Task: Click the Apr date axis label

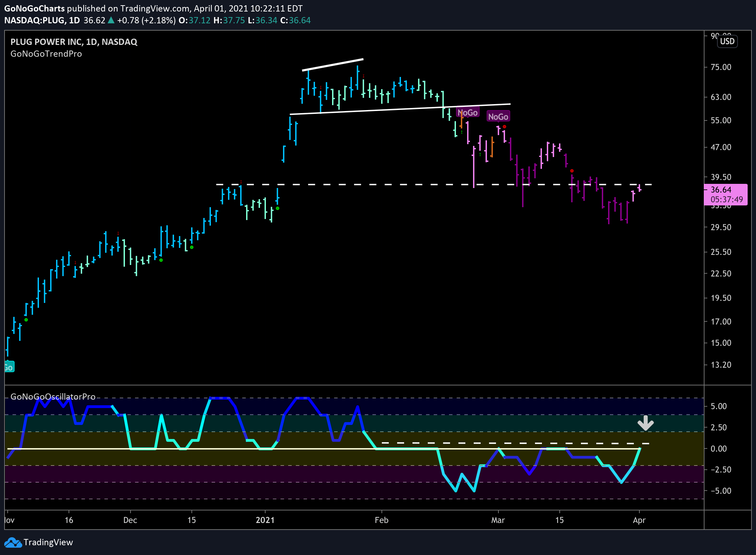Action: 639,520
